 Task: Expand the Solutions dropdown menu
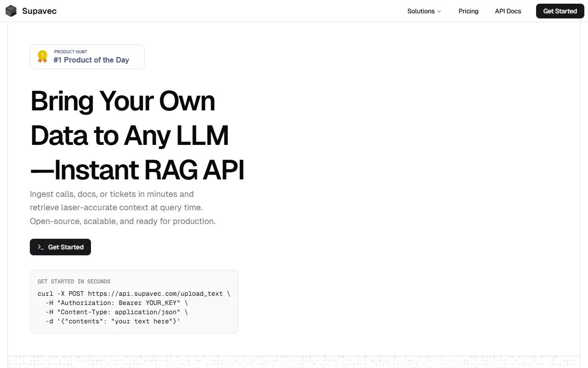point(424,11)
